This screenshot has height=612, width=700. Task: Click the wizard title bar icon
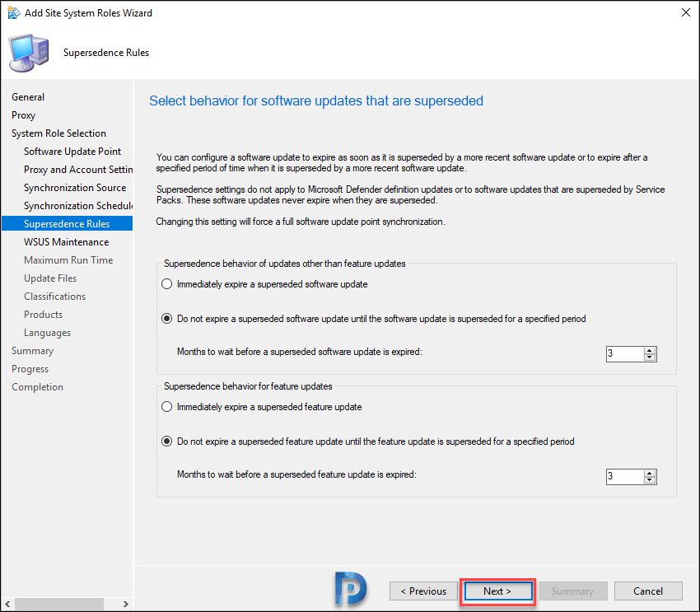click(14, 13)
